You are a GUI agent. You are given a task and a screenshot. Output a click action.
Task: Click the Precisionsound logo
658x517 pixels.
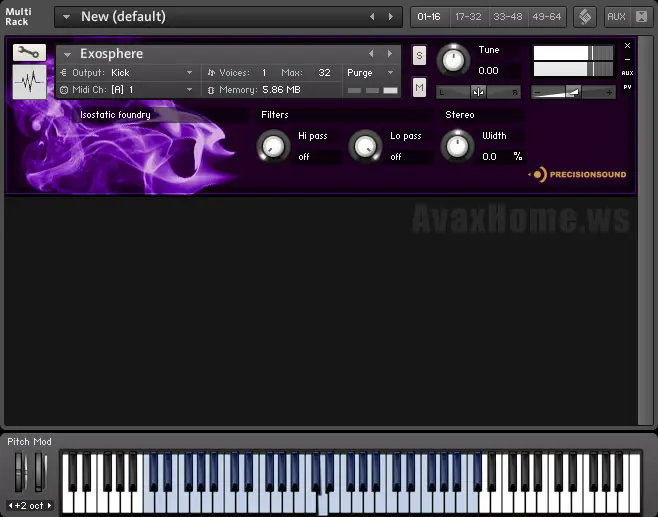pos(577,174)
